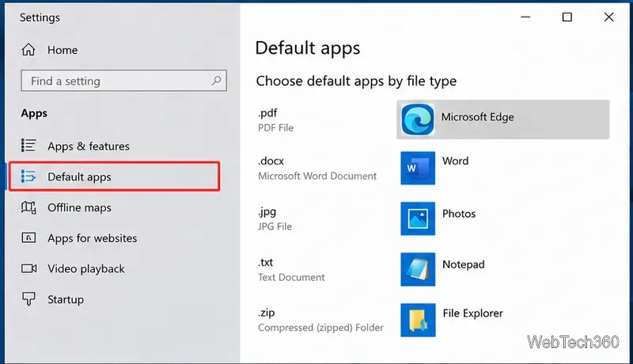Click the .pdf file type label
633x364 pixels.
267,113
